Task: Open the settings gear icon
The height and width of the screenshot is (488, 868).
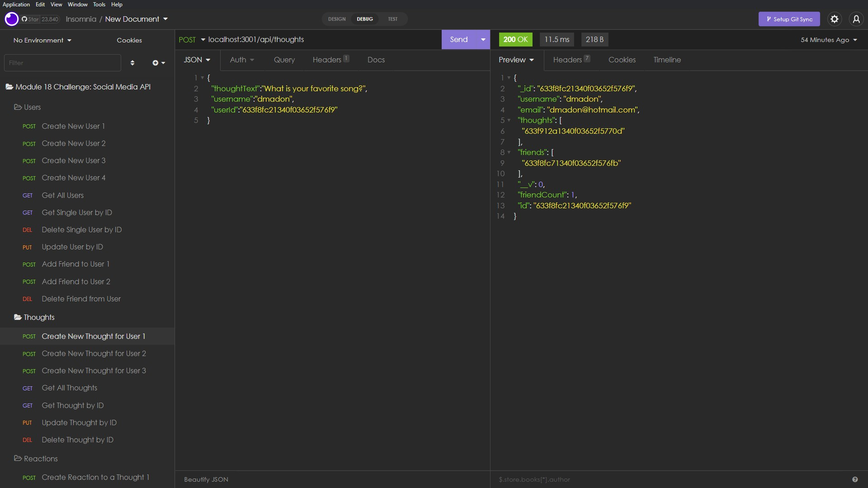Action: point(834,19)
